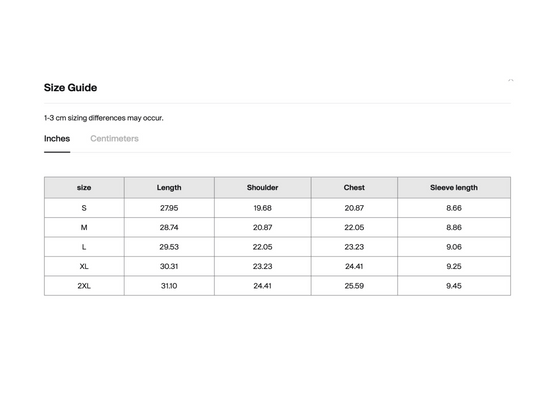Click the Sleeve length column header
This screenshot has width=533, height=416.
[454, 188]
